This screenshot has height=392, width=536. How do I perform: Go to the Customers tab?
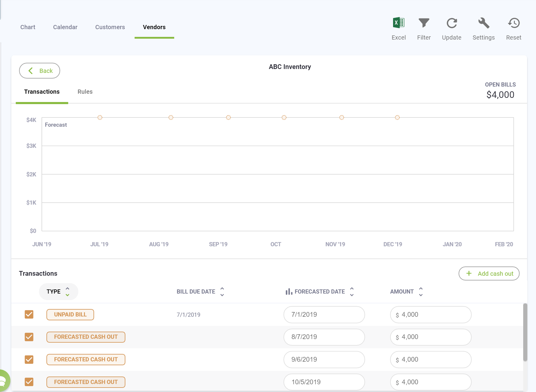click(110, 27)
